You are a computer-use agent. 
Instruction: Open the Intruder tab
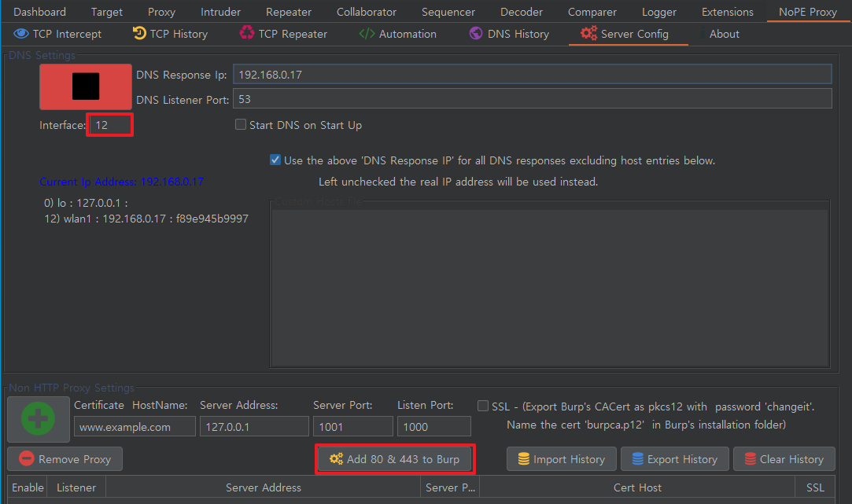click(220, 12)
